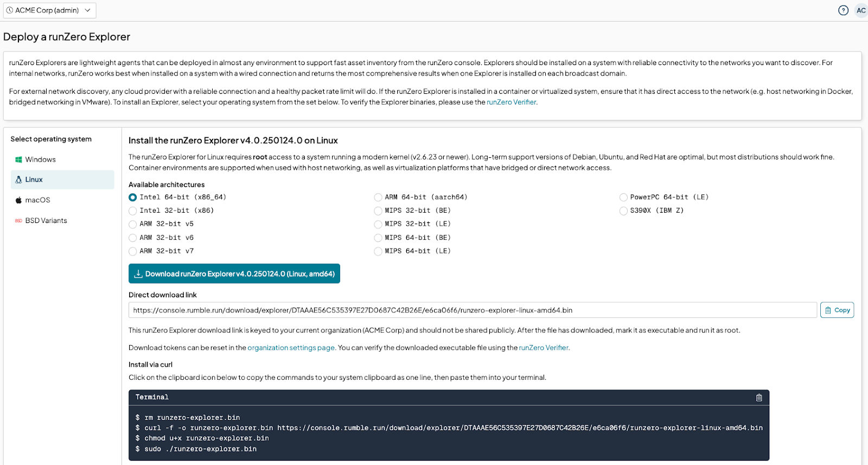The width and height of the screenshot is (868, 465).
Task: Select MIPS 32-bit (BE) option
Action: tap(378, 211)
